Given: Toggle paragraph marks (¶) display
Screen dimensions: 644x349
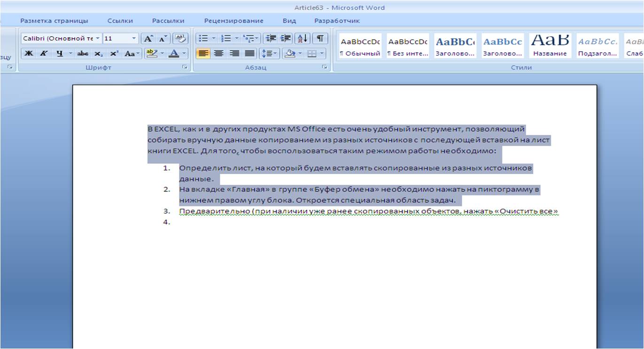Looking at the screenshot, I should (x=320, y=39).
